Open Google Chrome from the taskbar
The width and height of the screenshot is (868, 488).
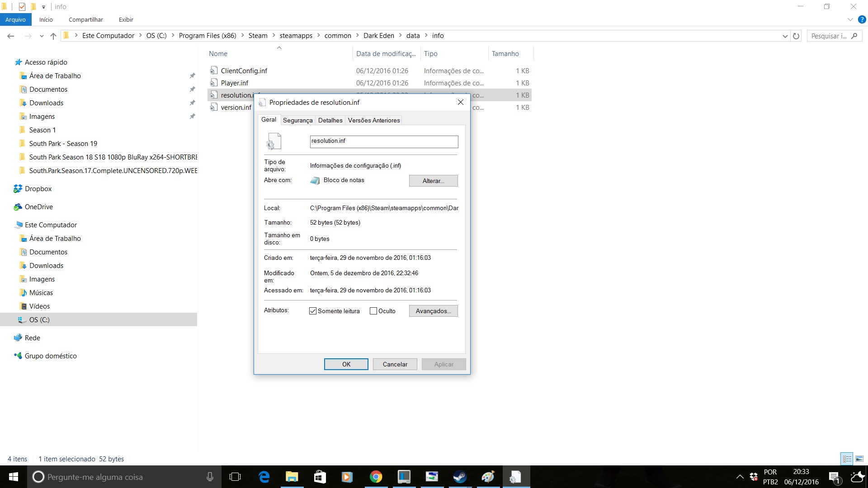(x=376, y=477)
